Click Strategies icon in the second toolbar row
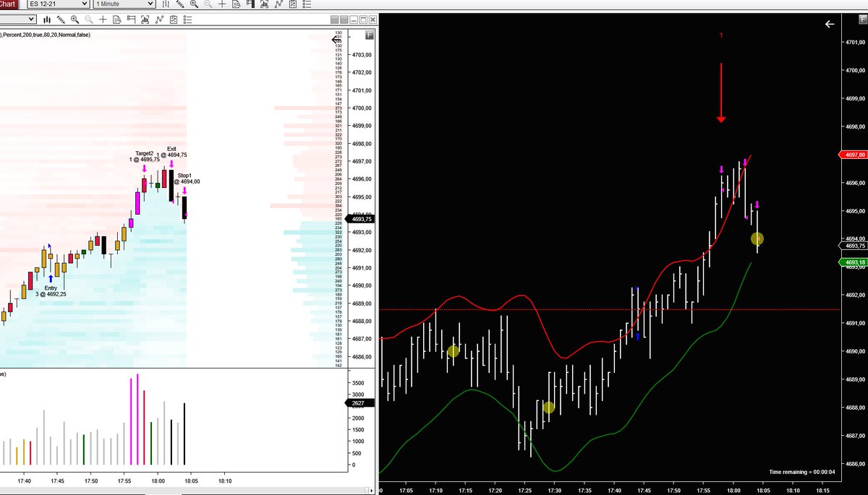 174,20
